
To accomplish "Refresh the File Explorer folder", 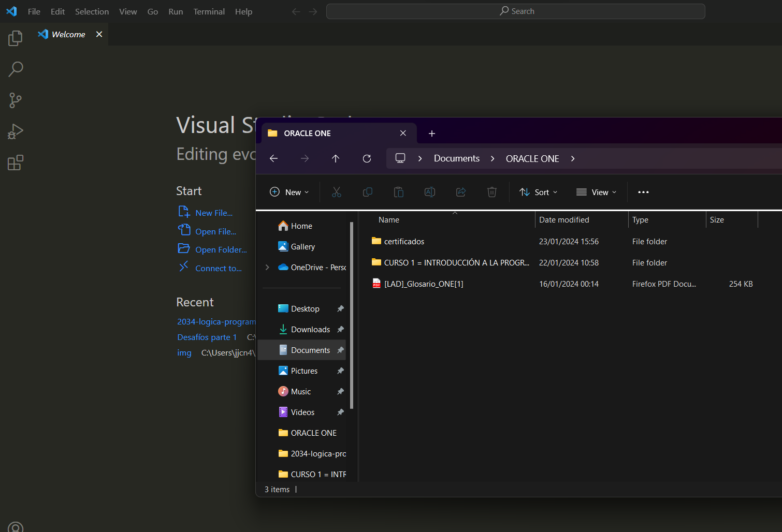I will (x=367, y=158).
